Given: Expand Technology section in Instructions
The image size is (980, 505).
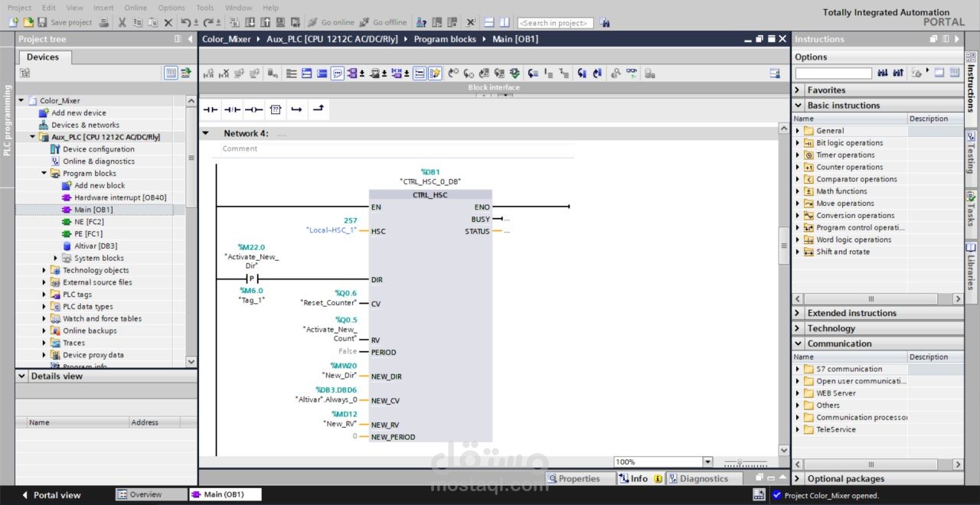Looking at the screenshot, I should [799, 328].
